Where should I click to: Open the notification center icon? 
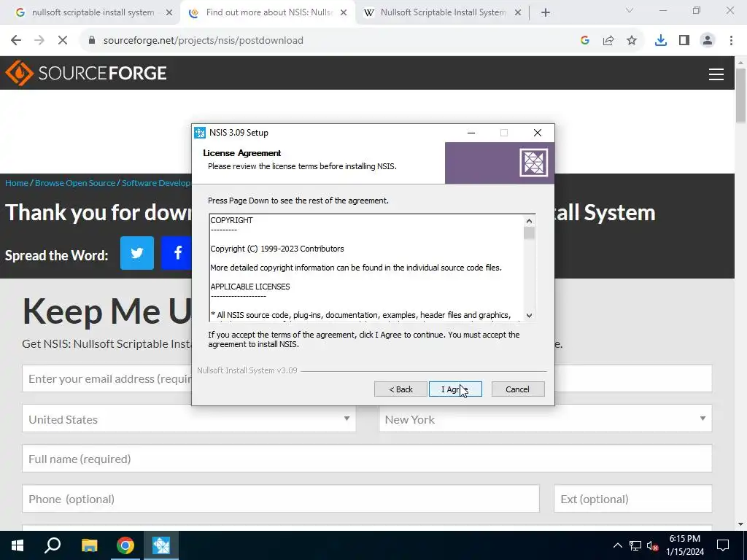[723, 545]
